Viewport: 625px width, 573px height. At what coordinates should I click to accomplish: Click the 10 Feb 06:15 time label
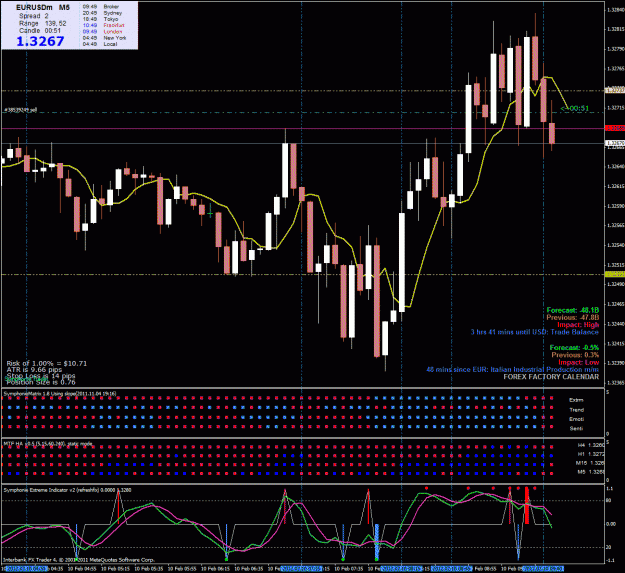pos(216,569)
